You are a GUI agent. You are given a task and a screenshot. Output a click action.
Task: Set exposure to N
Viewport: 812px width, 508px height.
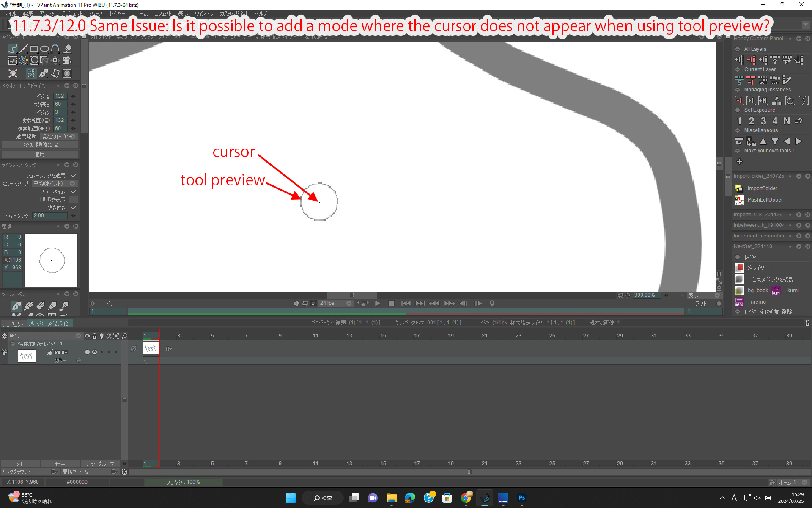(x=787, y=121)
